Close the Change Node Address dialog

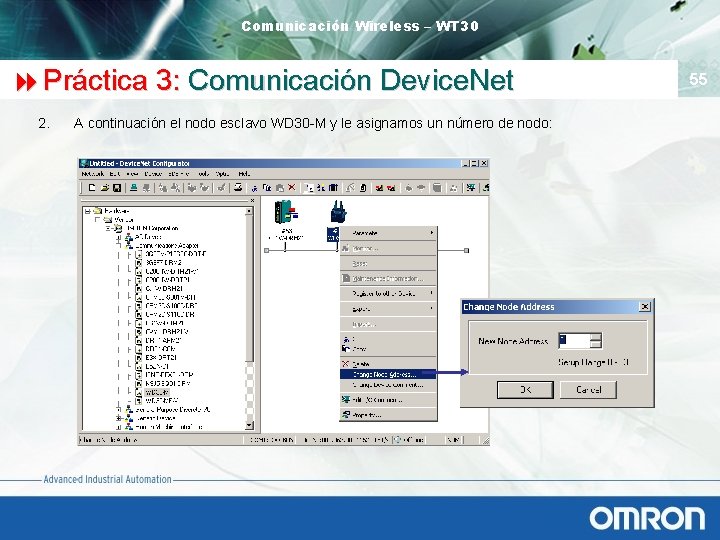(645, 306)
